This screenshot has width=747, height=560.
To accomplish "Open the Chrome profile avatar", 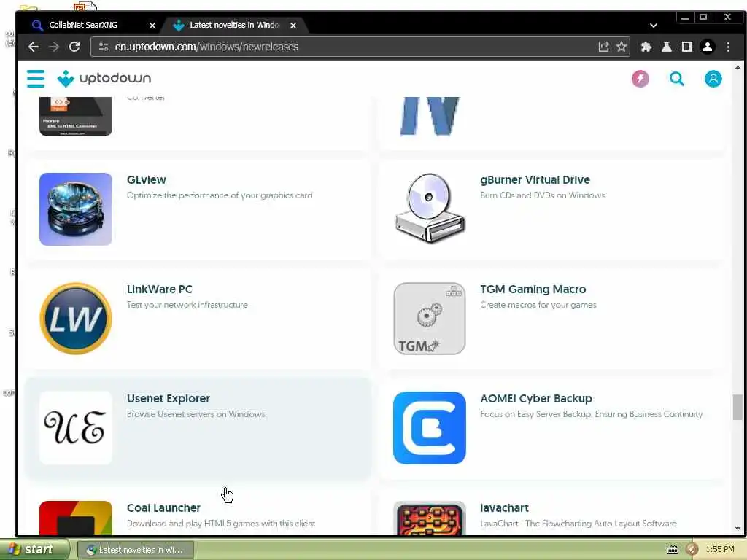I will pos(708,47).
